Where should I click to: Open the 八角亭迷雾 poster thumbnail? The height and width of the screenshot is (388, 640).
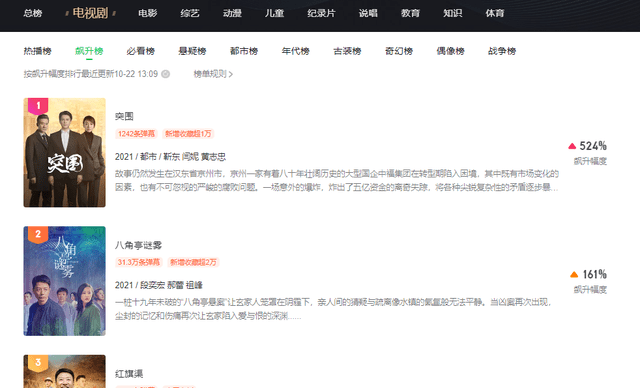[x=64, y=281]
